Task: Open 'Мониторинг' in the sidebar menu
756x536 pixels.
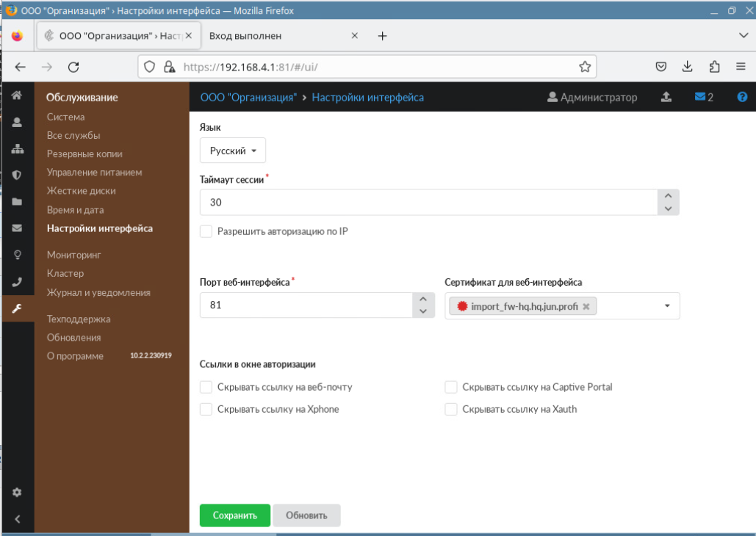Action: pos(73,255)
